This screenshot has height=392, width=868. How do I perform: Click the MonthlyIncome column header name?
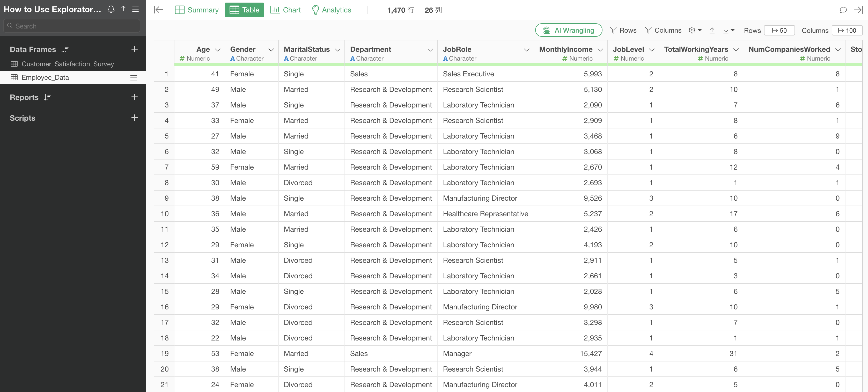(566, 49)
